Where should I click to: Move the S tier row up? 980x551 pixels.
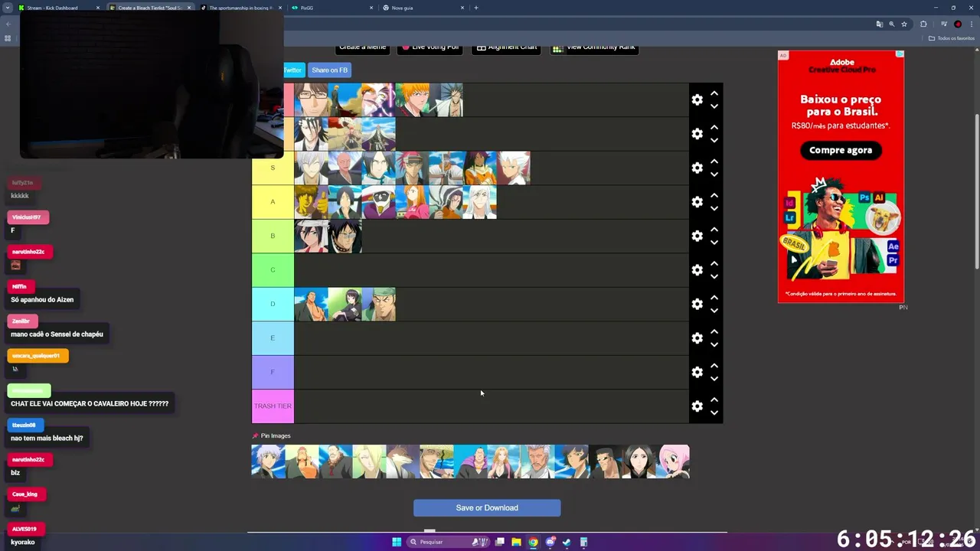pyautogui.click(x=714, y=161)
